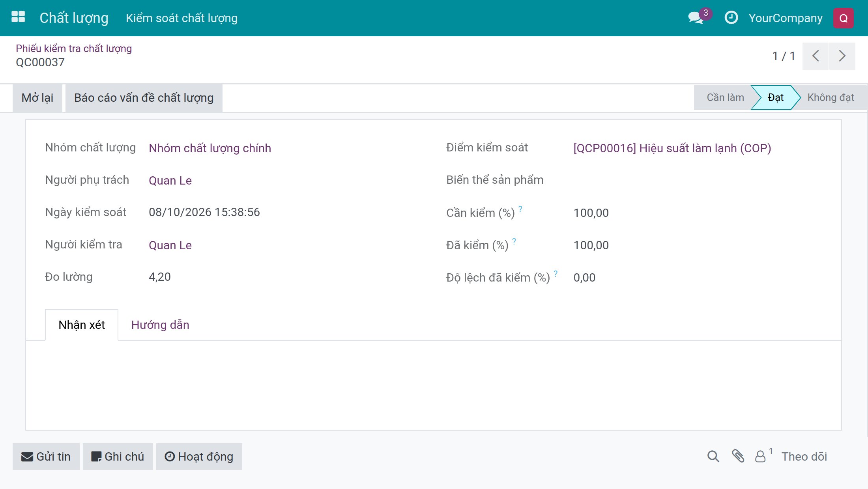Click the chatter search magnifier icon
This screenshot has height=489, width=868.
pos(713,456)
